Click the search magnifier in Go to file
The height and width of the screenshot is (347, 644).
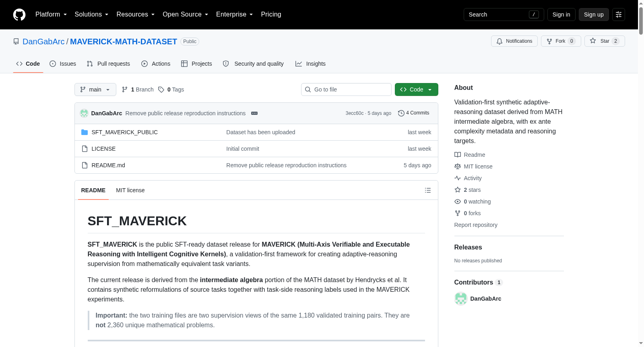308,89
